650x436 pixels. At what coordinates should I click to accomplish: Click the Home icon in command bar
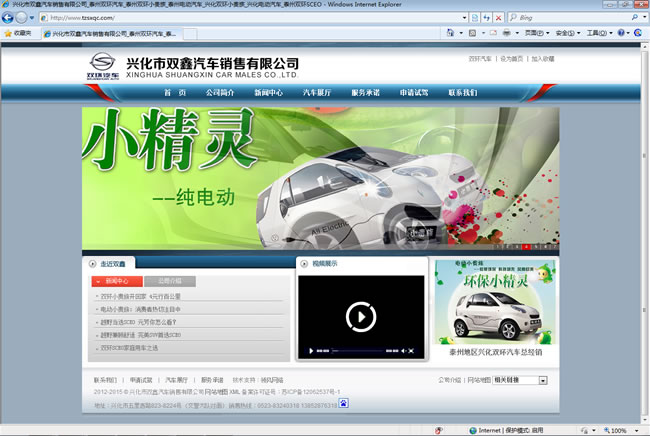click(x=450, y=33)
